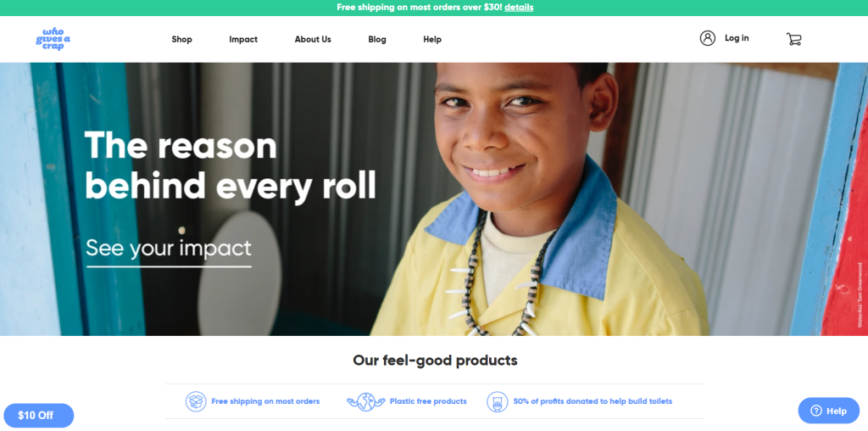Open the free shipping details link
Screen dimensions: 868x431
[x=519, y=7]
